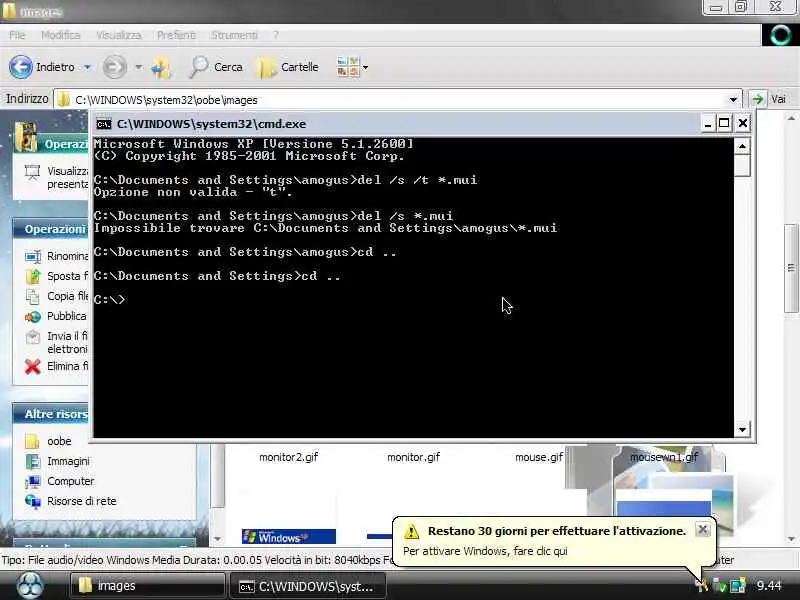This screenshot has width=800, height=600.
Task: Toggle the Cartelle folders pane
Action: pos(287,67)
